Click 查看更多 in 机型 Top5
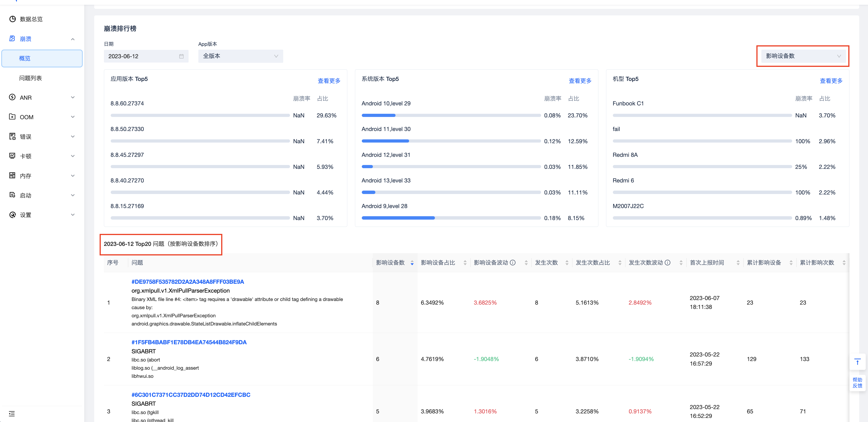The image size is (868, 422). 831,81
